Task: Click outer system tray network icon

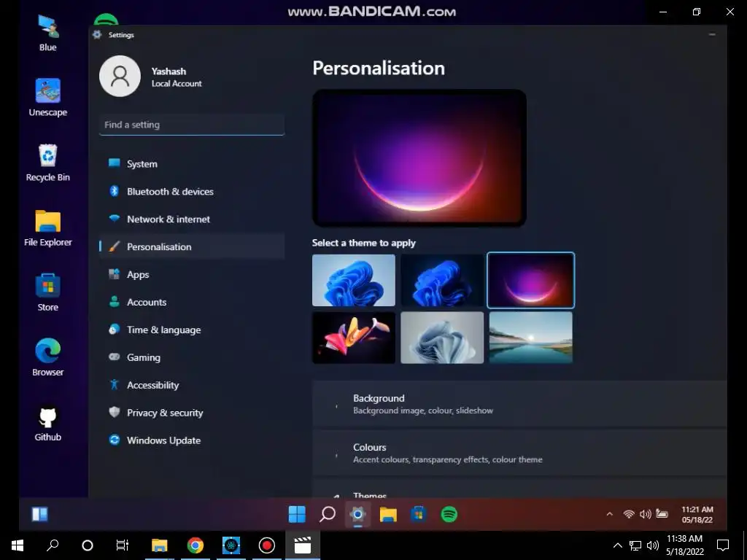Action: pos(635,545)
